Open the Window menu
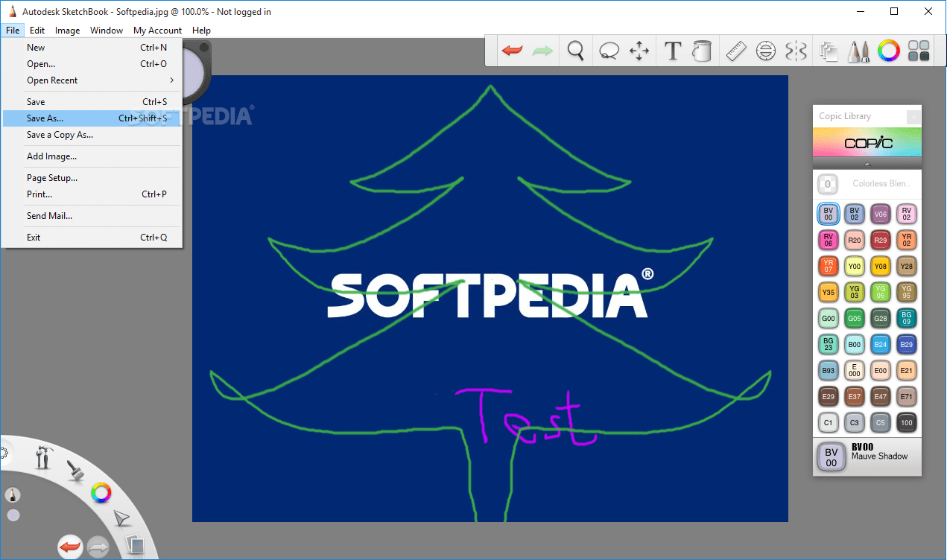The width and height of the screenshot is (947, 560). point(106,30)
